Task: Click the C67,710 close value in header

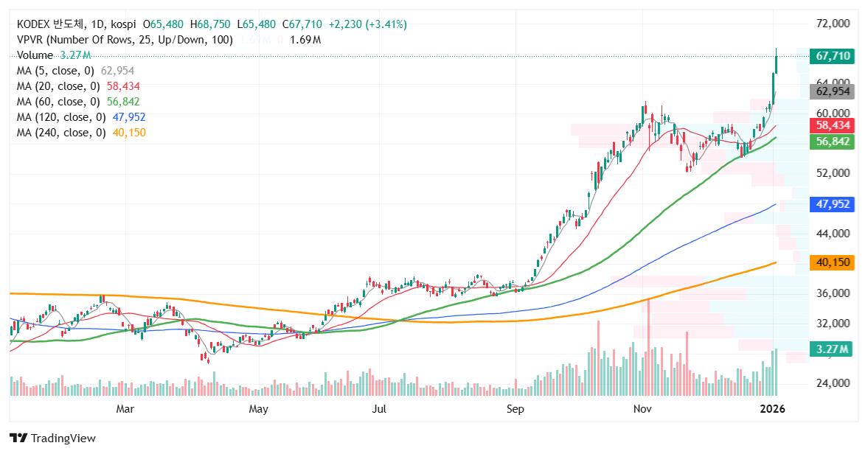Action: pos(302,24)
